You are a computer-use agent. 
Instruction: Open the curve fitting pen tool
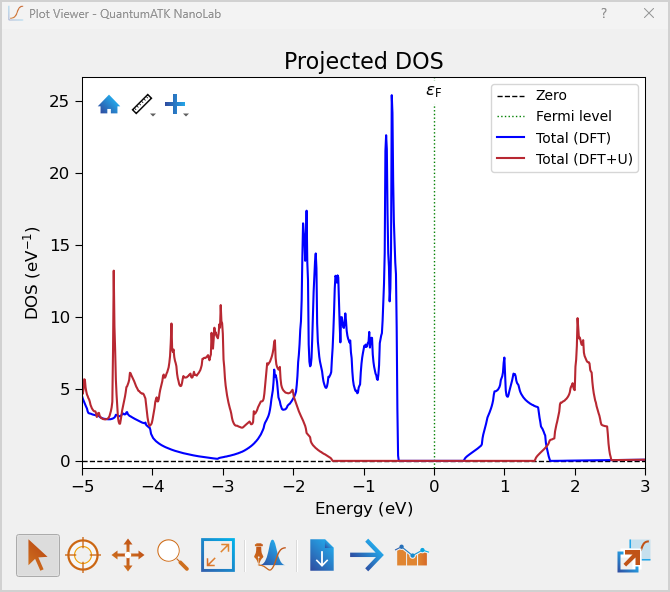point(268,554)
